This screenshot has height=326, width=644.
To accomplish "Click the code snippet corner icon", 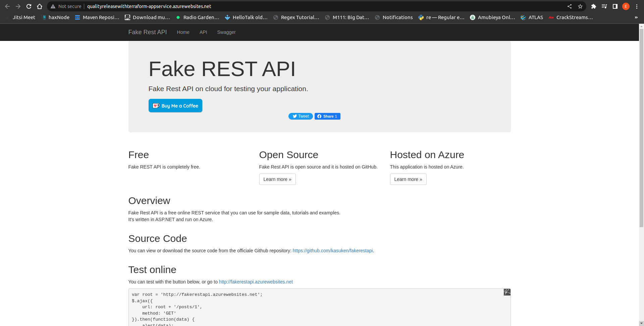I will [x=507, y=292].
